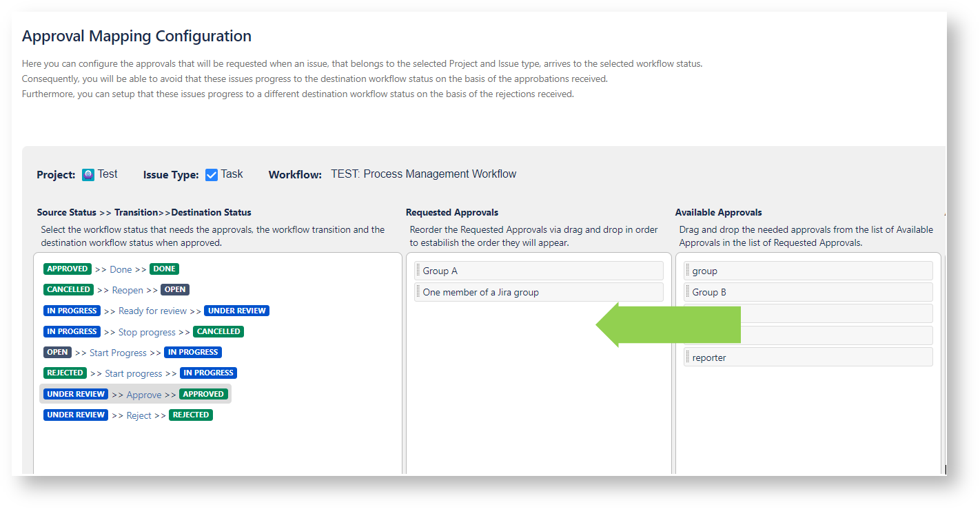The height and width of the screenshot is (509, 980).
Task: Click drag handle of Group A item
Action: tap(418, 271)
